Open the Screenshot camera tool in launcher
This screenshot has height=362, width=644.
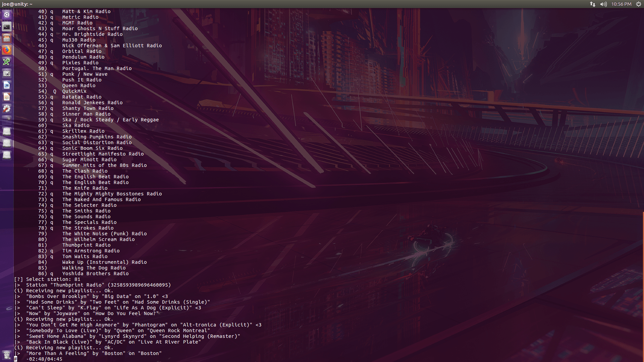pos(7,73)
